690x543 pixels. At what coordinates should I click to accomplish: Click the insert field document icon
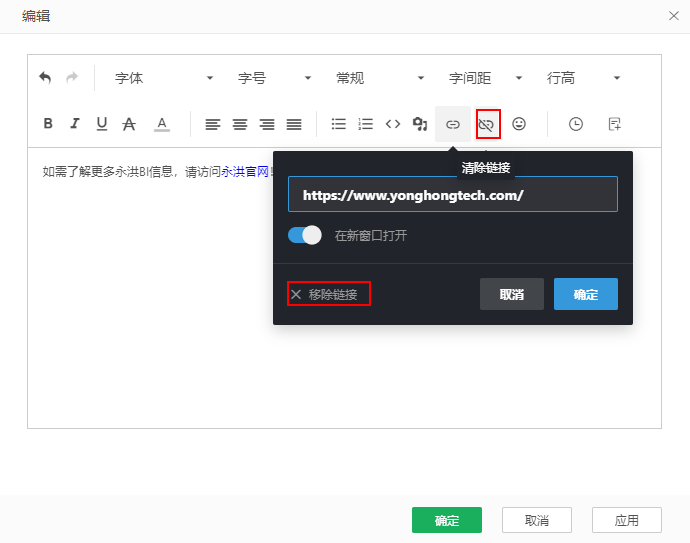(614, 124)
